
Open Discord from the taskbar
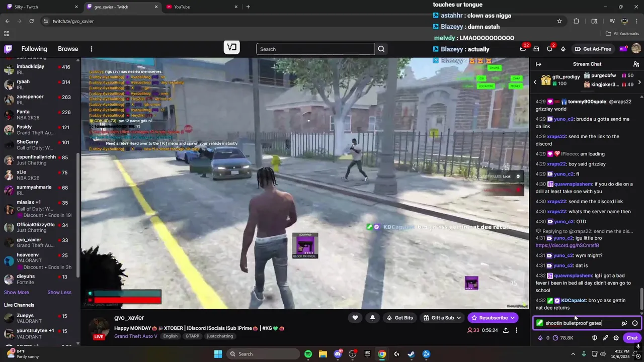coord(338,354)
